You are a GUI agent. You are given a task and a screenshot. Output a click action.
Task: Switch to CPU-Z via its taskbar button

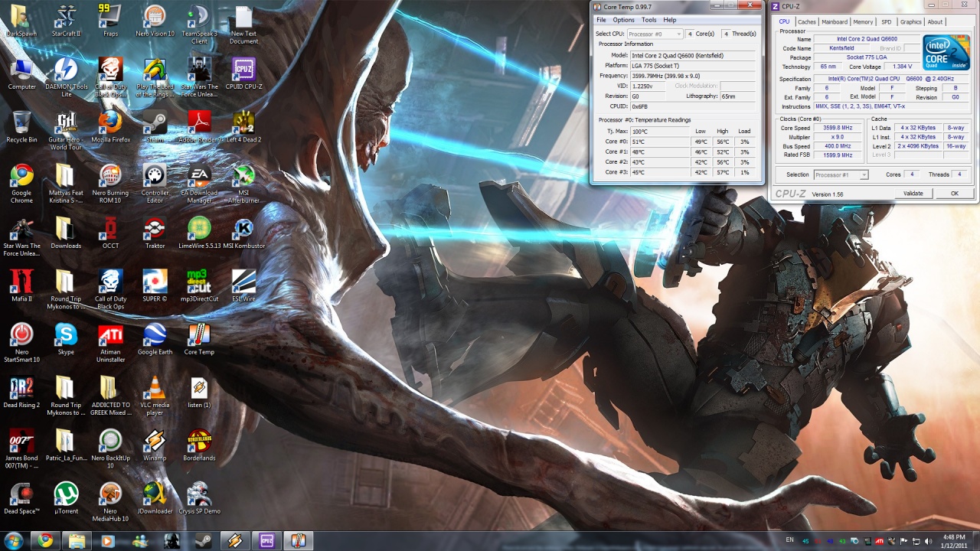(x=266, y=541)
